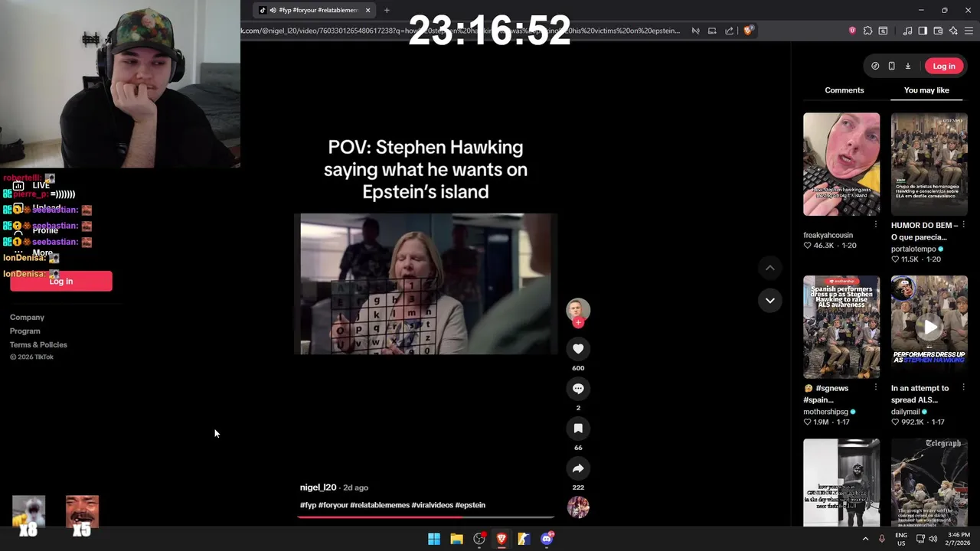Viewport: 980px width, 551px height.
Task: Go to the previous video with the up arrow
Action: click(770, 268)
